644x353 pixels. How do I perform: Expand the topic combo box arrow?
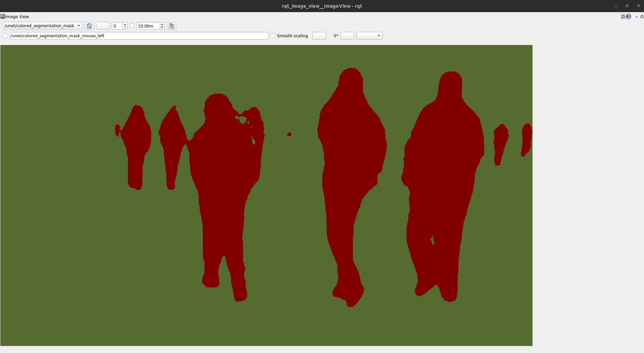pyautogui.click(x=79, y=26)
